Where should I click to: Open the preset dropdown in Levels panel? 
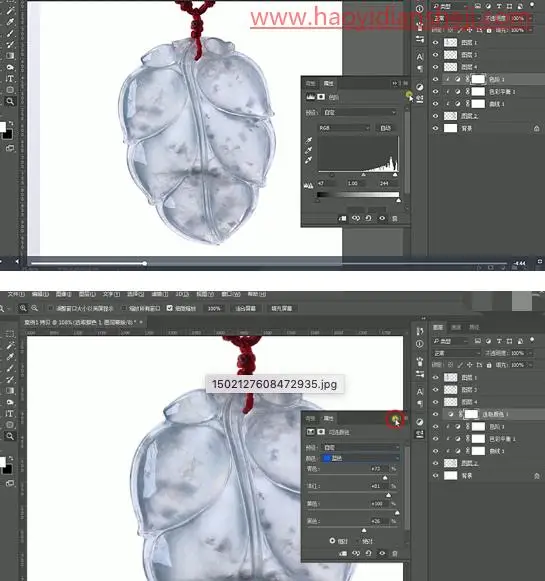click(x=359, y=112)
